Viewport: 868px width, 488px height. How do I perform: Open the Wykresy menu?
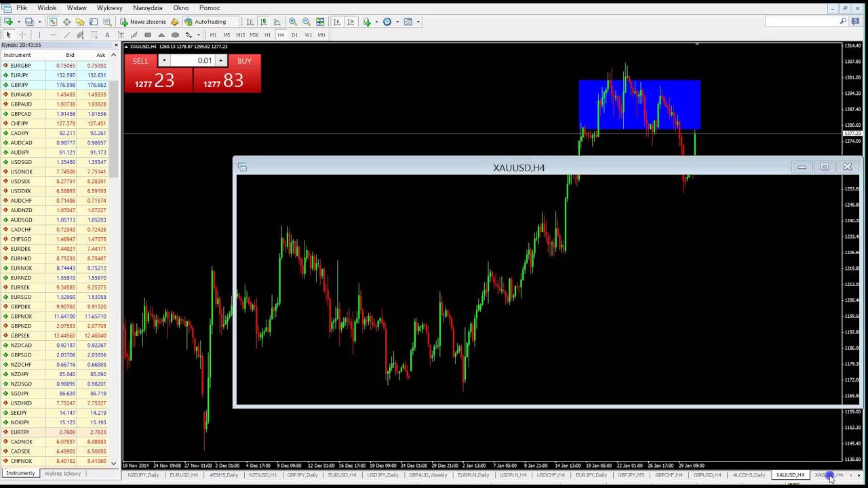click(109, 8)
